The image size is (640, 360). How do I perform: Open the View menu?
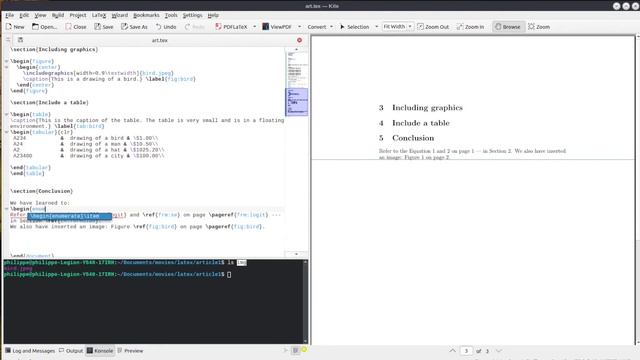pos(40,15)
